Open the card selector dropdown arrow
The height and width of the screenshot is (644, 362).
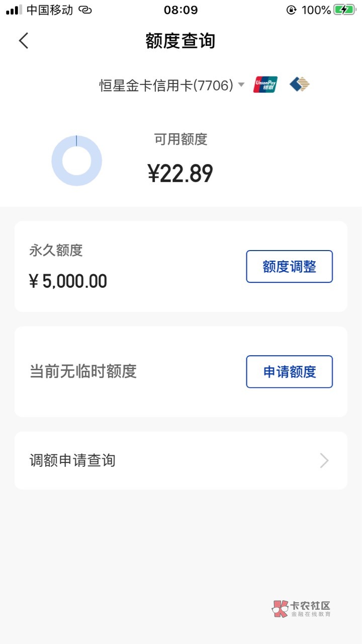coord(241,85)
